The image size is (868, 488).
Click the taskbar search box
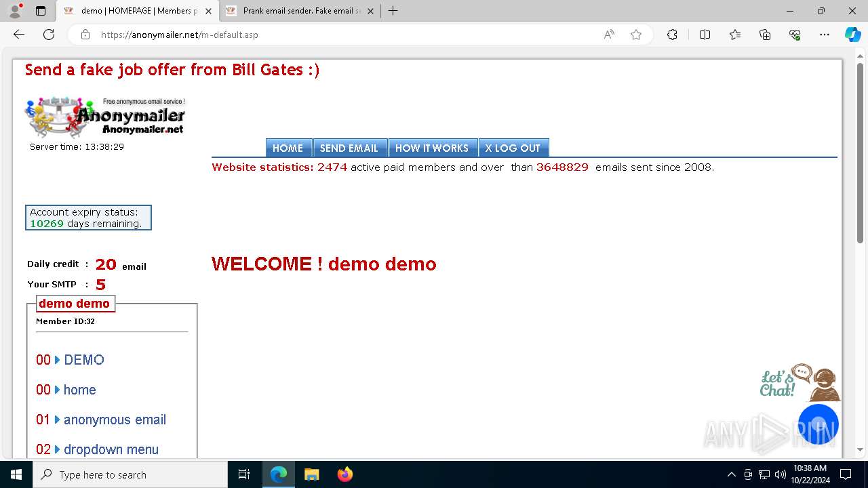130,474
